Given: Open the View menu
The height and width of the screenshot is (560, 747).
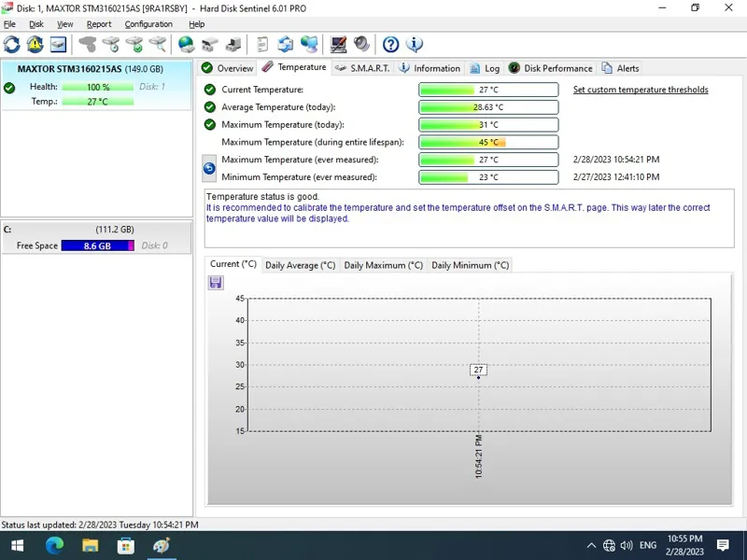Looking at the screenshot, I should (x=64, y=24).
